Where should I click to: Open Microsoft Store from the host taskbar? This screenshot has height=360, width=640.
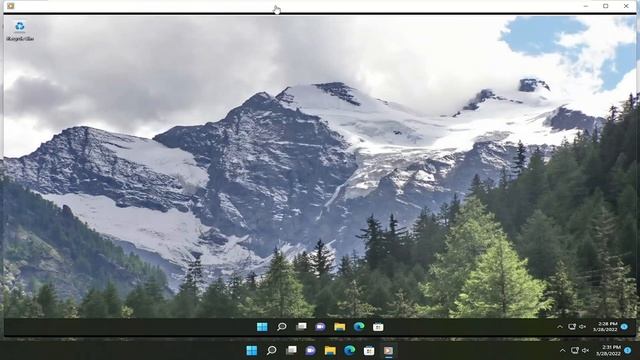(369, 351)
